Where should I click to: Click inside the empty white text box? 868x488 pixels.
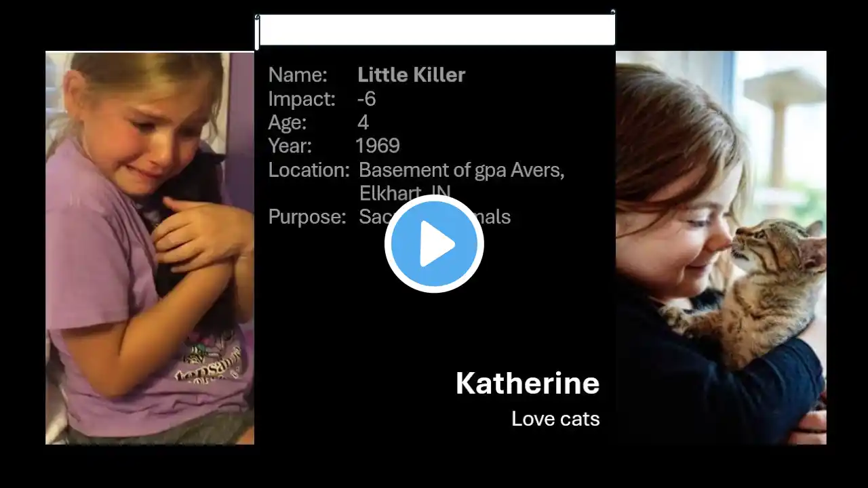[x=436, y=30]
